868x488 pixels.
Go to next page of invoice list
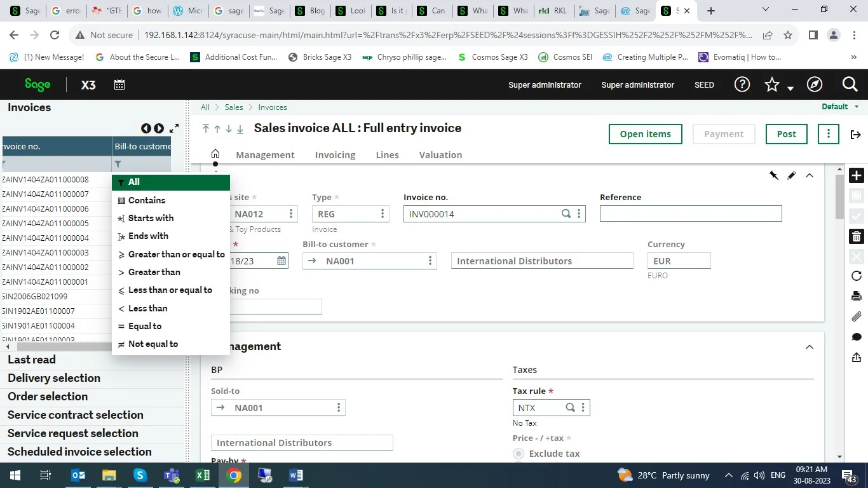pos(159,128)
